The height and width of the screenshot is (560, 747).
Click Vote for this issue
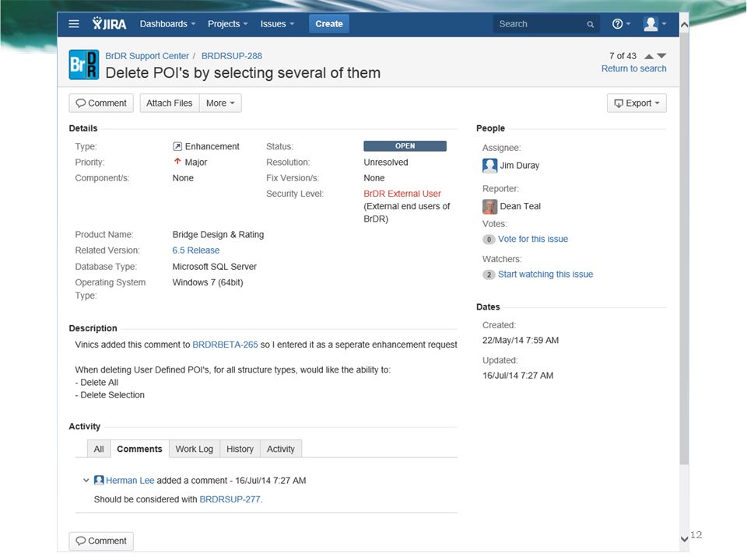tap(533, 239)
